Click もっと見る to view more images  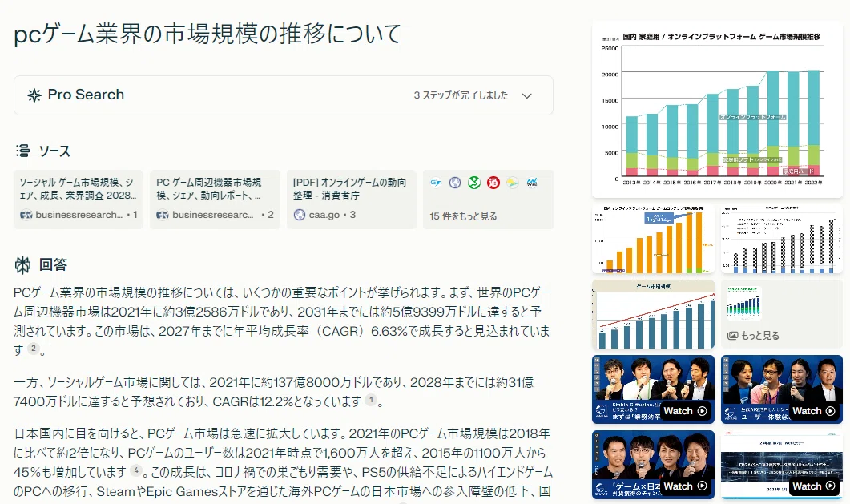pos(760,336)
